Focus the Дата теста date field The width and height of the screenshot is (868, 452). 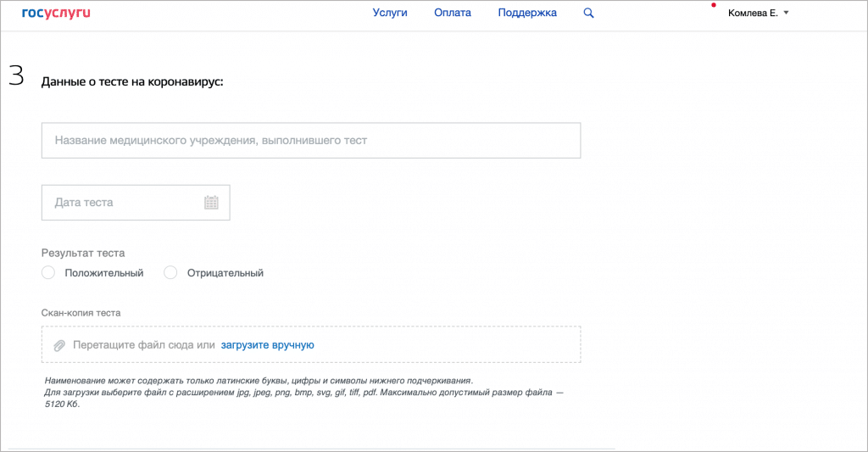coord(136,203)
